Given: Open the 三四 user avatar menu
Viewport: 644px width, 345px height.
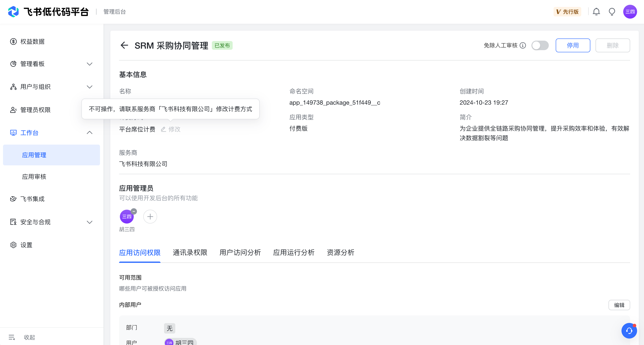Looking at the screenshot, I should pyautogui.click(x=630, y=12).
